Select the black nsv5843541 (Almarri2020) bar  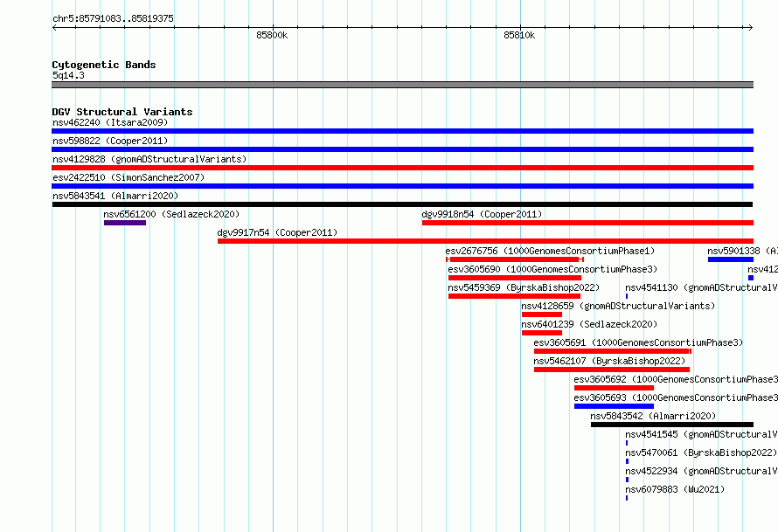tap(402, 204)
